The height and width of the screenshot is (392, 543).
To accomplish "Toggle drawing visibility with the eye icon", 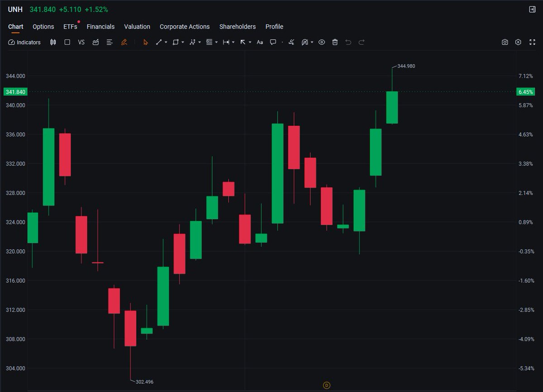I will (x=322, y=42).
